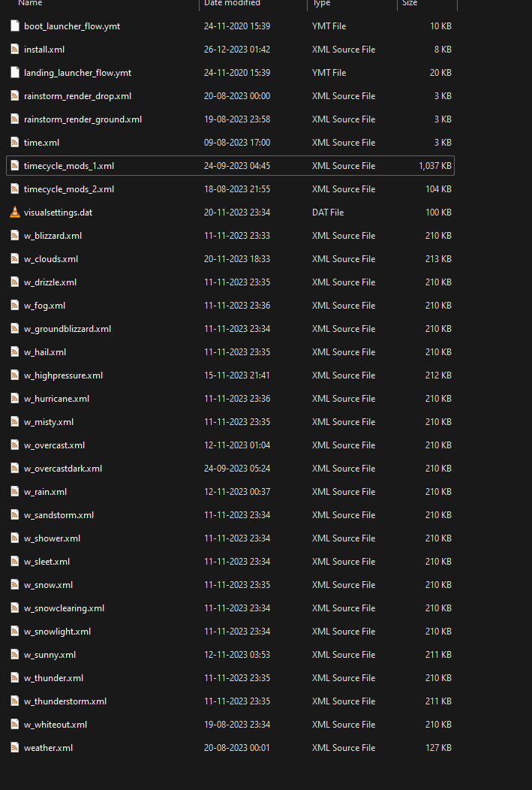Sort by the Date modified column header

(230, 4)
